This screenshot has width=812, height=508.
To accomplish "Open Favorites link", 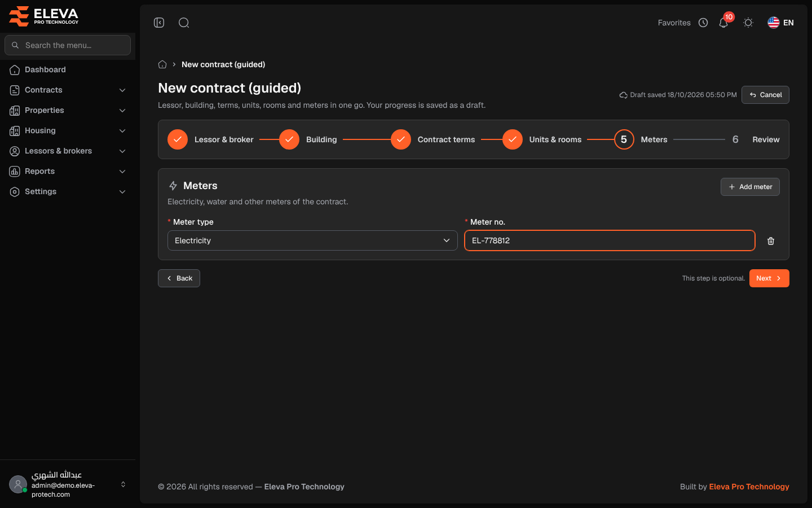I will (674, 23).
